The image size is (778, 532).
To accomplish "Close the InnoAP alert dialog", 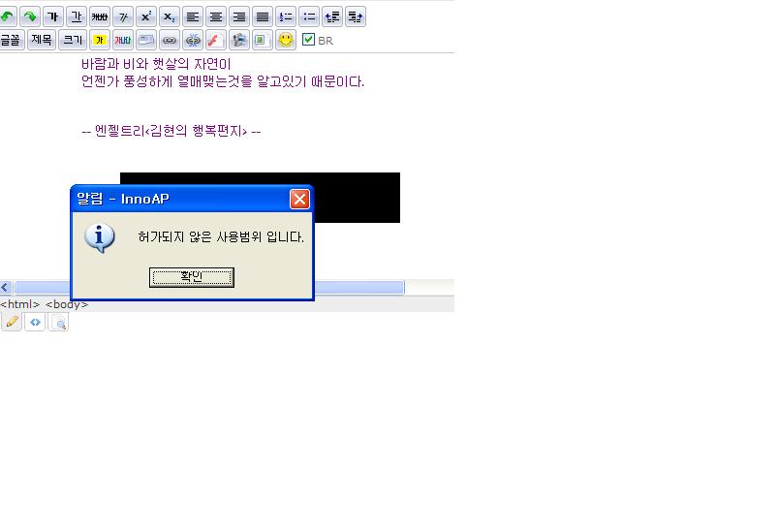I will (x=299, y=199).
